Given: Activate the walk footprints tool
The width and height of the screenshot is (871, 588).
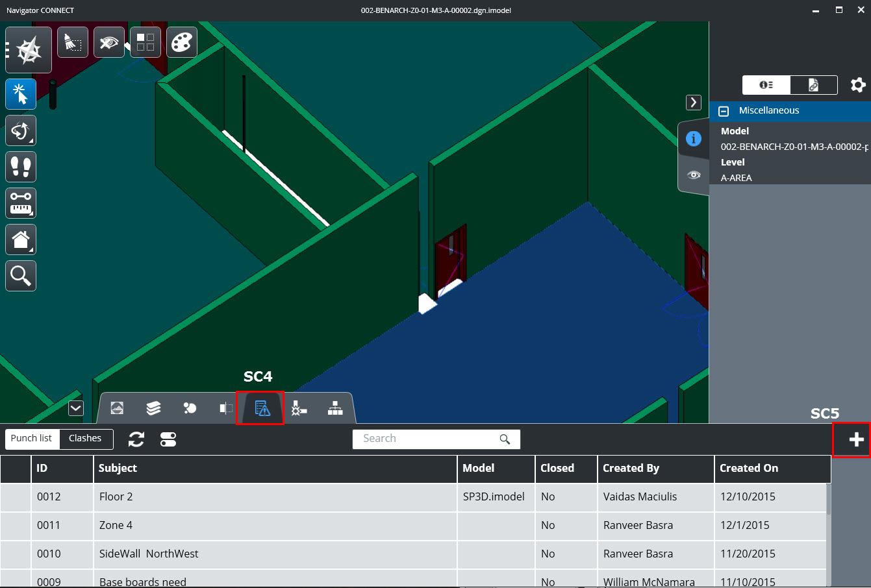Looking at the screenshot, I should pos(21,167).
